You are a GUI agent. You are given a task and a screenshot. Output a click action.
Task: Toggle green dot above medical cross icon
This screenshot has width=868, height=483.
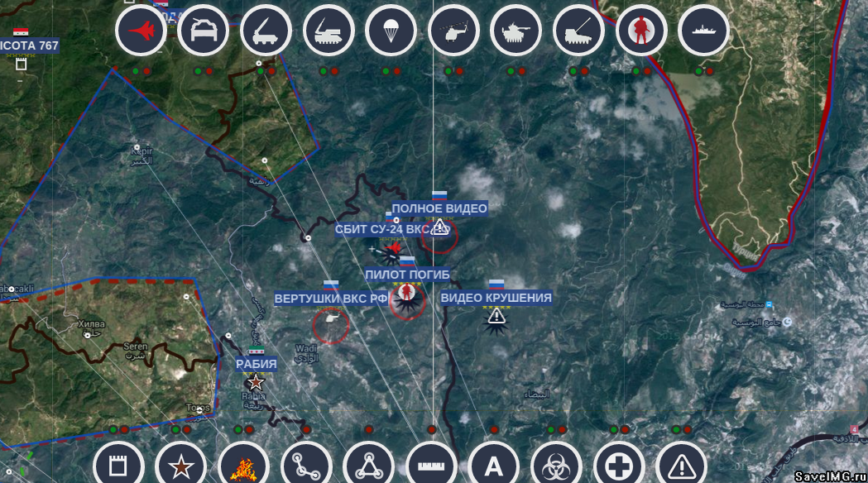point(614,429)
